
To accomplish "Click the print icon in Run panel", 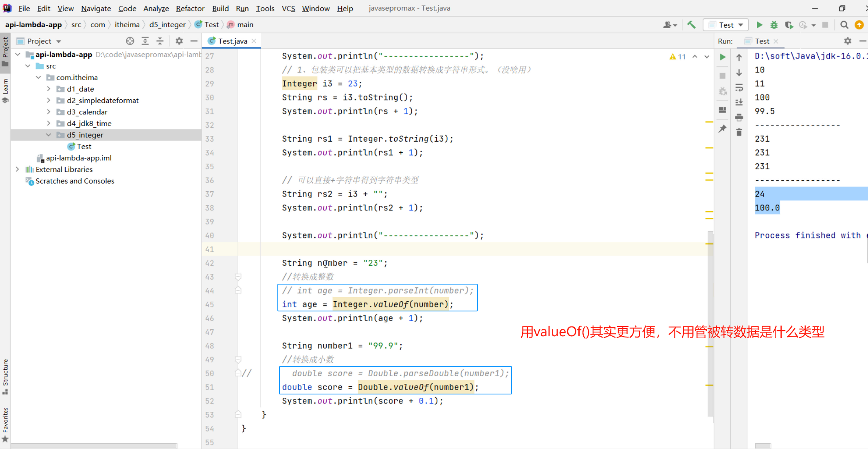I will coord(739,118).
